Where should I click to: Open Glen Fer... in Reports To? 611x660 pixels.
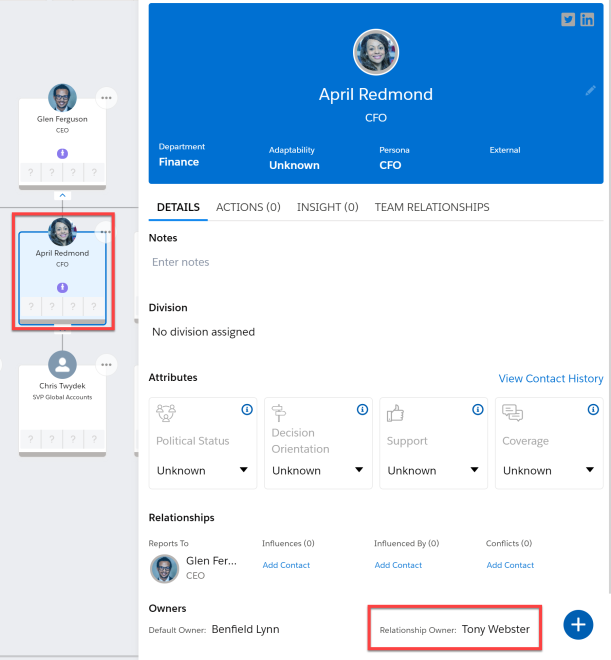211,561
